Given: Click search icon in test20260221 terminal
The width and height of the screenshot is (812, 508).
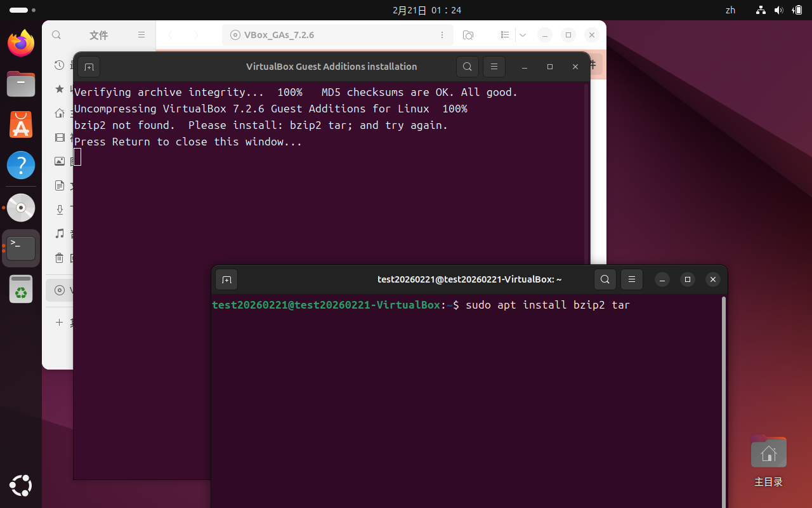Looking at the screenshot, I should (605, 279).
